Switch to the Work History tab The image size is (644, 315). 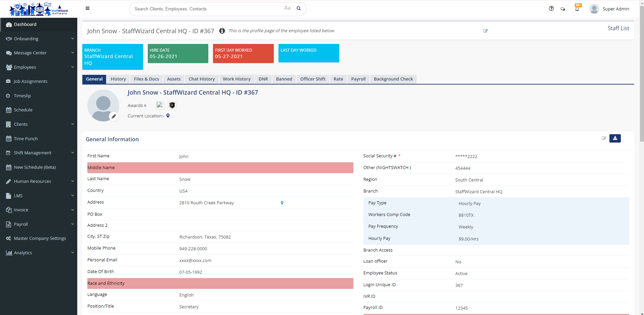(x=237, y=79)
